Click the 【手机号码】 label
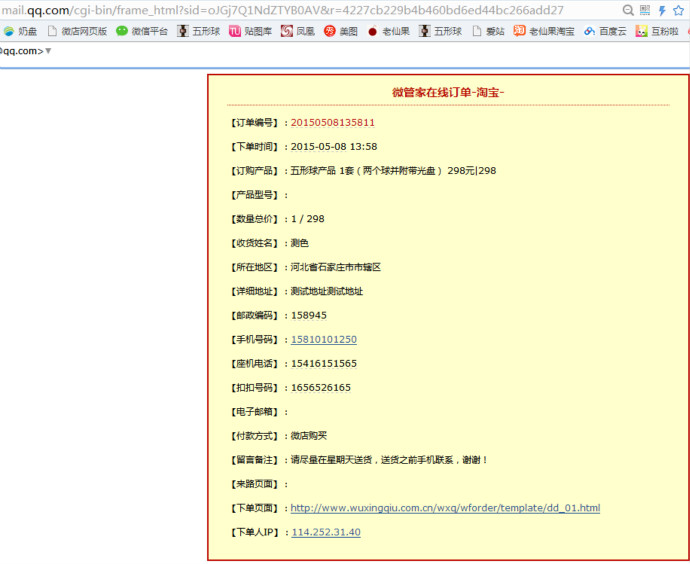Viewport: 690px width, 564px height. click(x=254, y=340)
